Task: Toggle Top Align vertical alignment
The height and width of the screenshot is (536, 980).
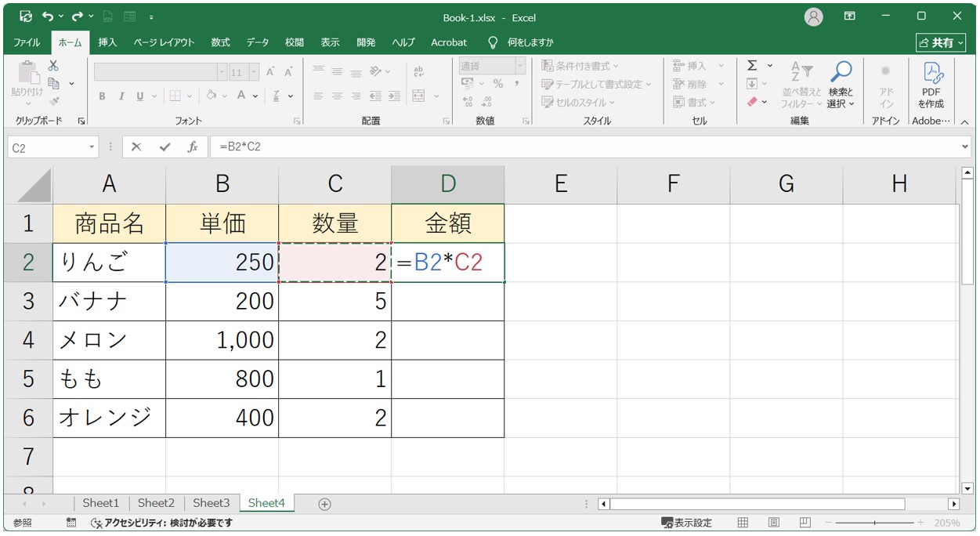Action: click(318, 71)
